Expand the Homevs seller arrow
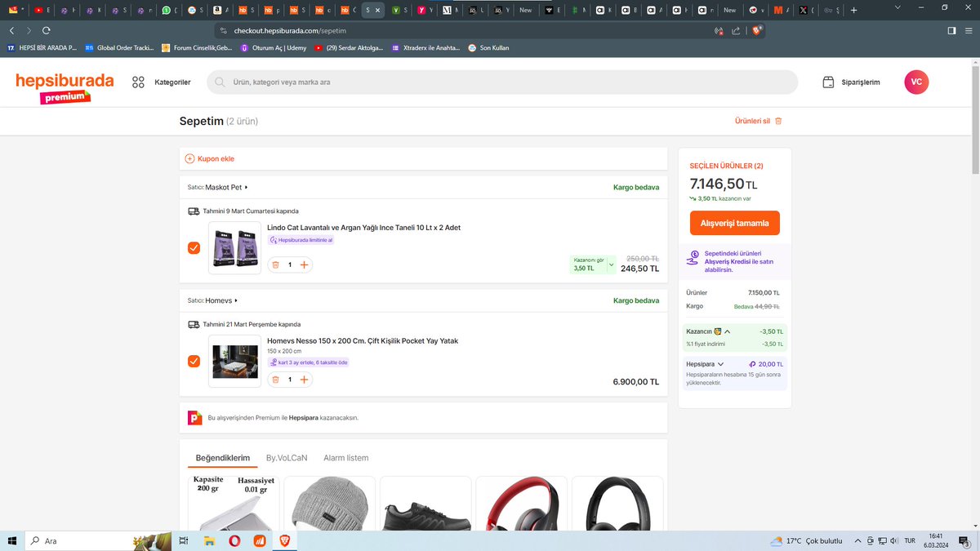980x551 pixels. pyautogui.click(x=236, y=300)
